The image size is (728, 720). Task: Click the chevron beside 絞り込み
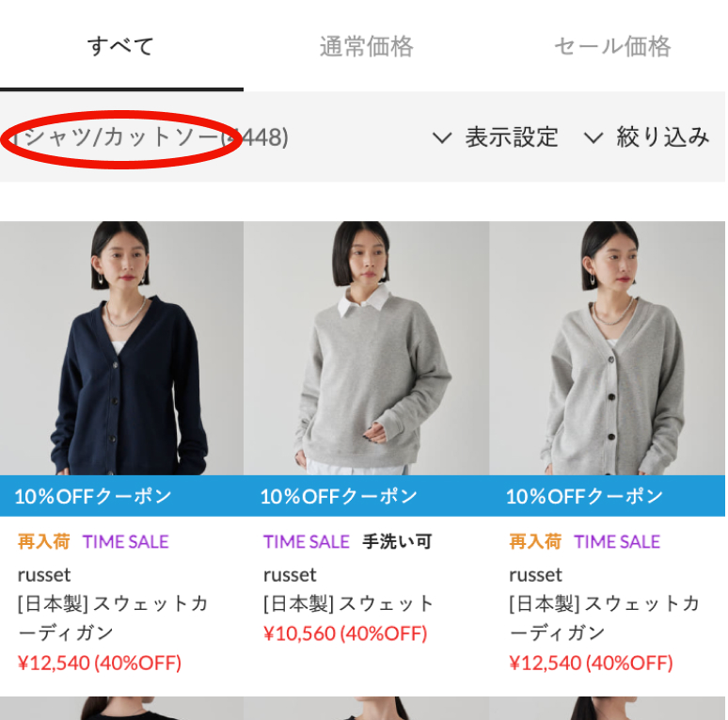(x=593, y=137)
